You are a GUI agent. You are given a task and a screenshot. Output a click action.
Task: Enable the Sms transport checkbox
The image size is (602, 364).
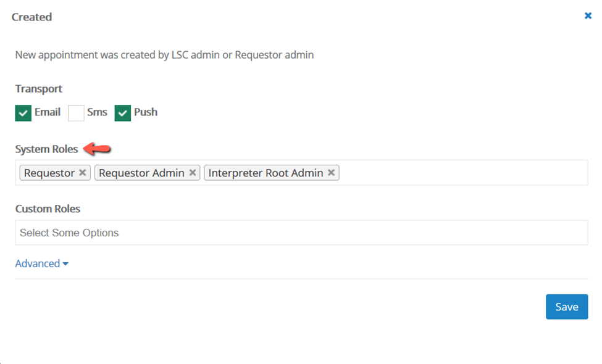(x=76, y=113)
